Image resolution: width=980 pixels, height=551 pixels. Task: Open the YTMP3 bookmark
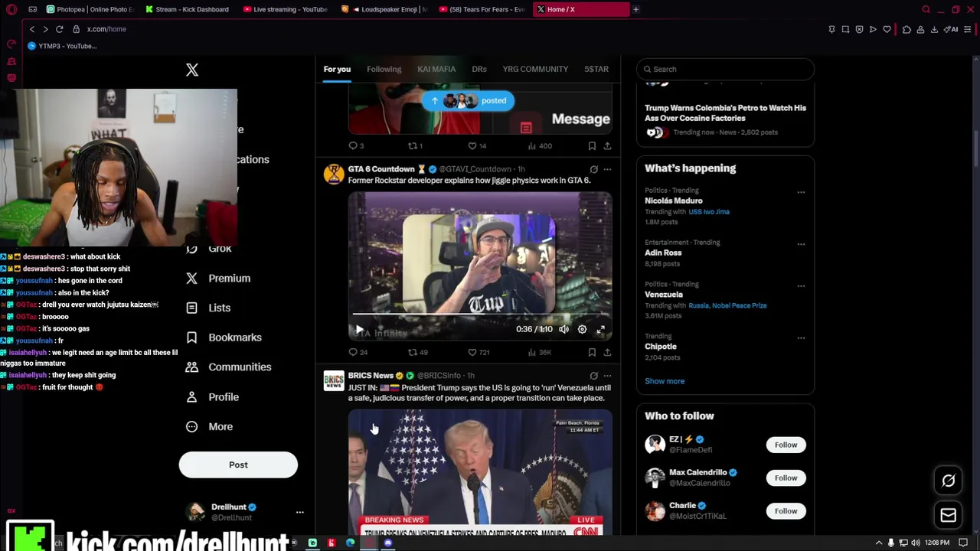pos(62,46)
